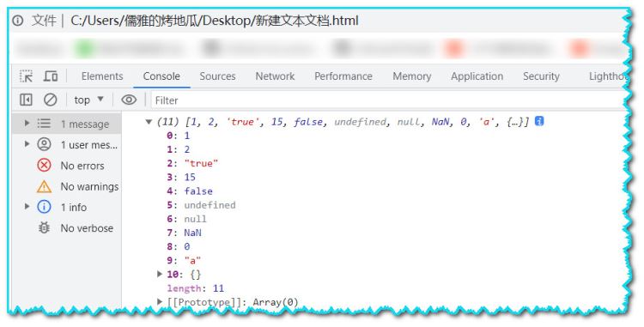Switch to the Console tab
Image resolution: width=644 pixels, height=327 pixels.
(x=161, y=76)
